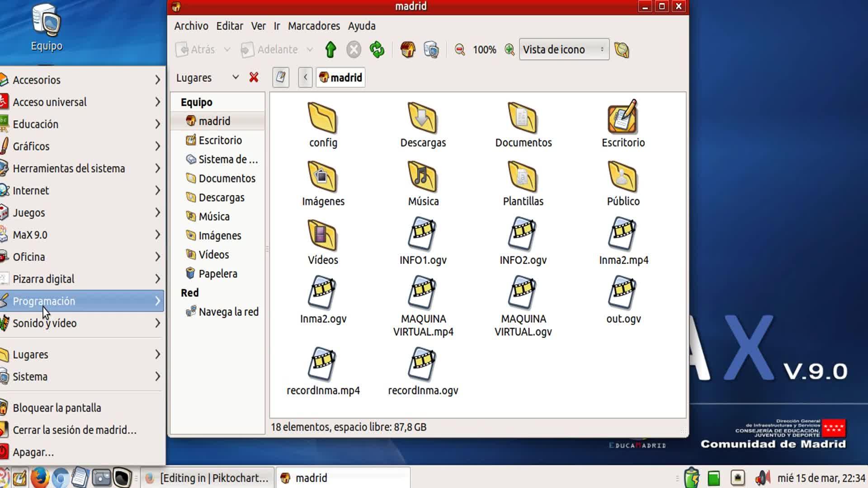868x488 pixels.
Task: Reload the current folder view
Action: [x=377, y=50]
